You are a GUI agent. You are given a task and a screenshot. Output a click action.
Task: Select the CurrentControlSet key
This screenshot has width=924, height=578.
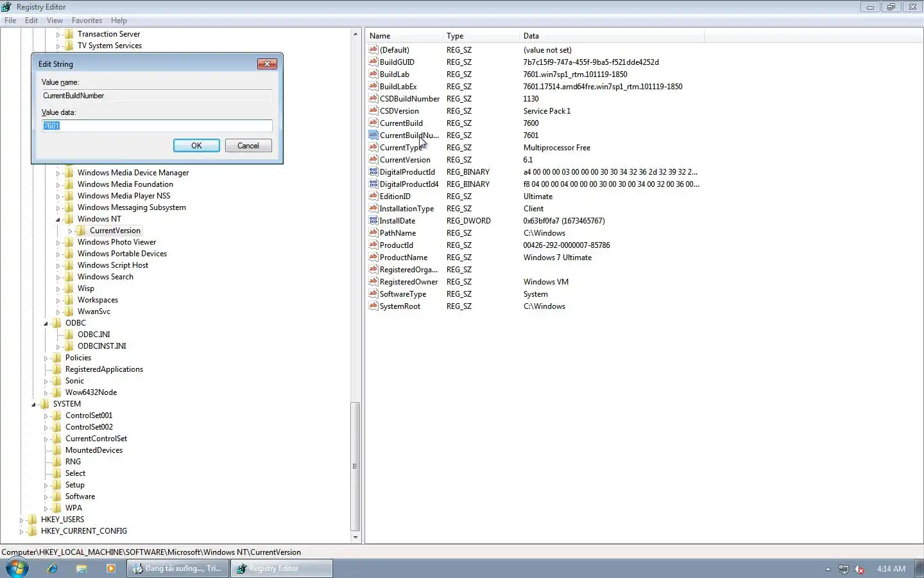[96, 439]
